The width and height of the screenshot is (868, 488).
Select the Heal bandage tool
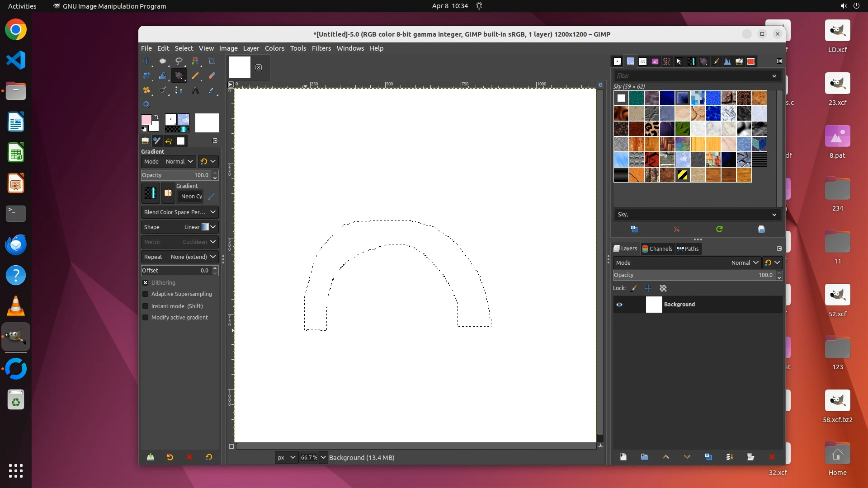tap(146, 90)
